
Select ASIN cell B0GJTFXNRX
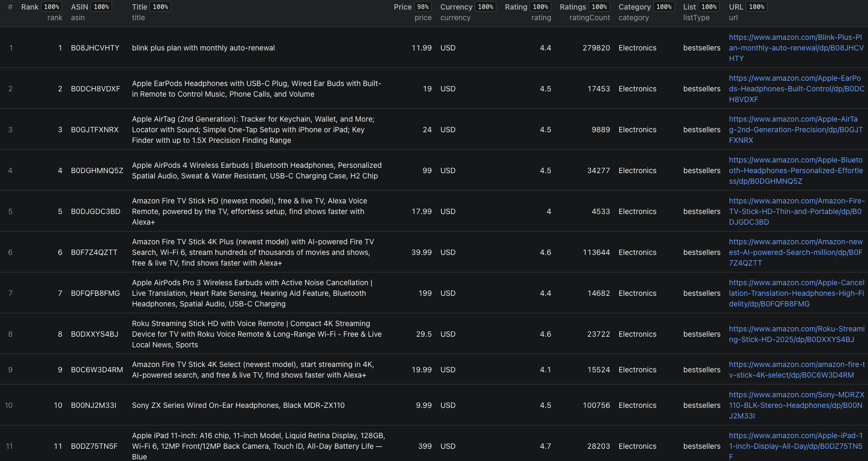click(x=95, y=130)
